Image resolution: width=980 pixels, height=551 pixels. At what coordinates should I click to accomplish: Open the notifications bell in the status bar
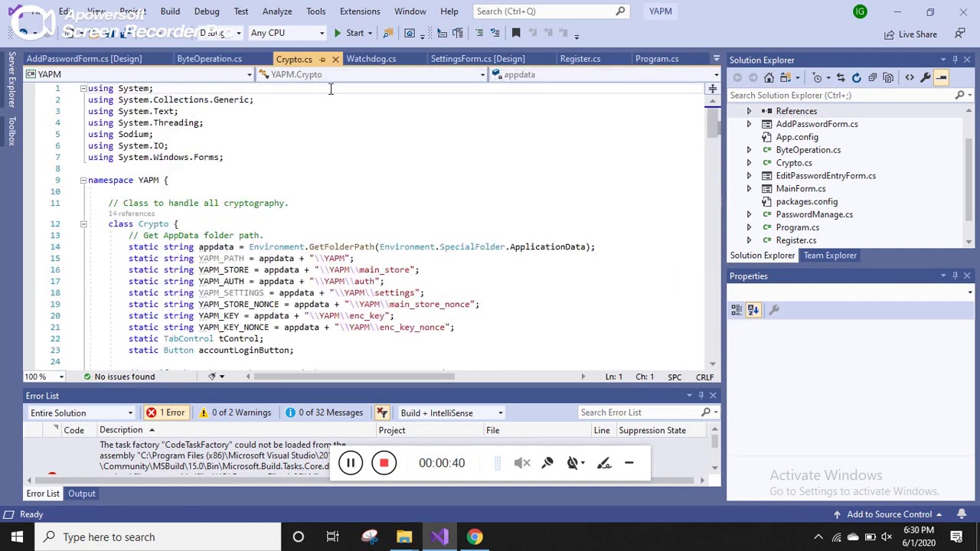[962, 514]
